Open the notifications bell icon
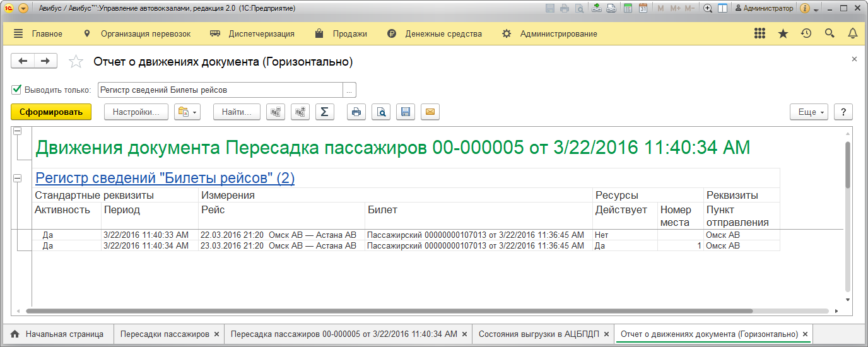Screen dimensions: 868x347 852,34
